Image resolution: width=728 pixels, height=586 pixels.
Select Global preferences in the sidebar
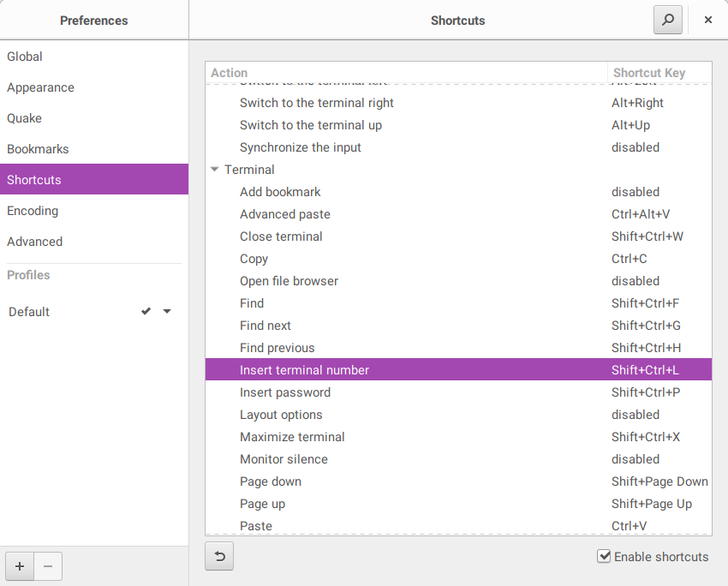click(x=24, y=57)
